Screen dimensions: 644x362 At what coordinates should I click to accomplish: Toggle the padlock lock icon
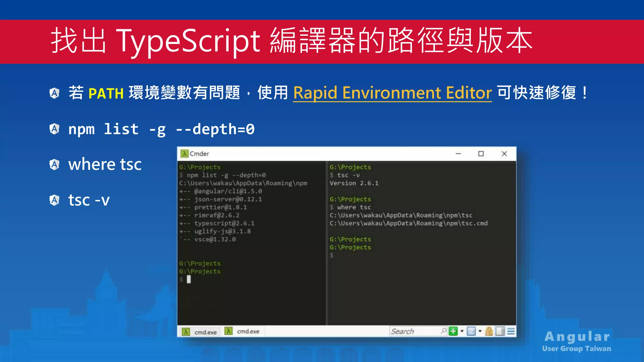[489, 331]
